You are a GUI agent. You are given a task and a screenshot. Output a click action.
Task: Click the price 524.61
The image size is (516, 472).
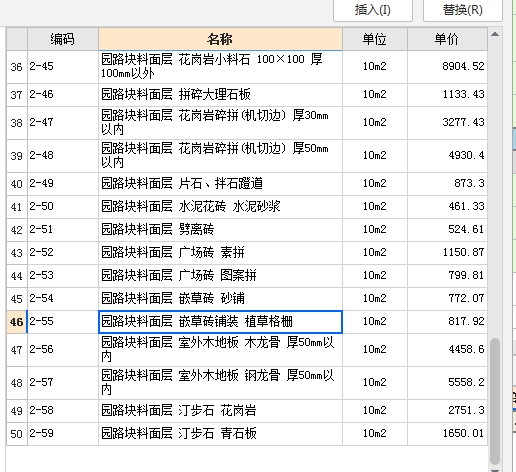(x=466, y=229)
